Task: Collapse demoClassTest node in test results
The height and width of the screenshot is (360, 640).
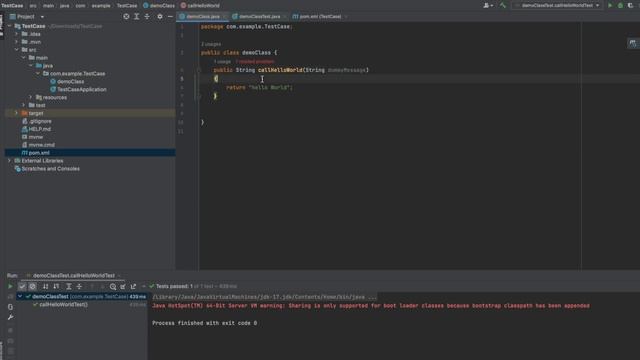Action: [20, 296]
